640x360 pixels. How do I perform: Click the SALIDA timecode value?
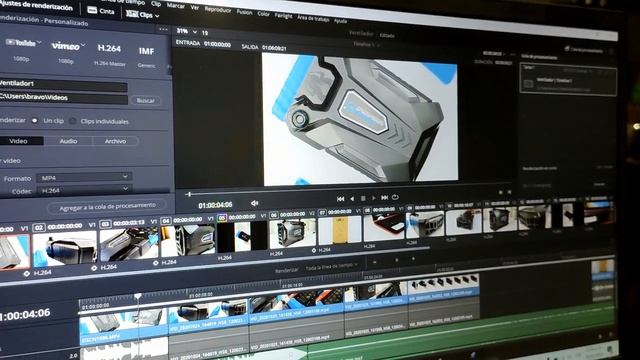[274, 48]
